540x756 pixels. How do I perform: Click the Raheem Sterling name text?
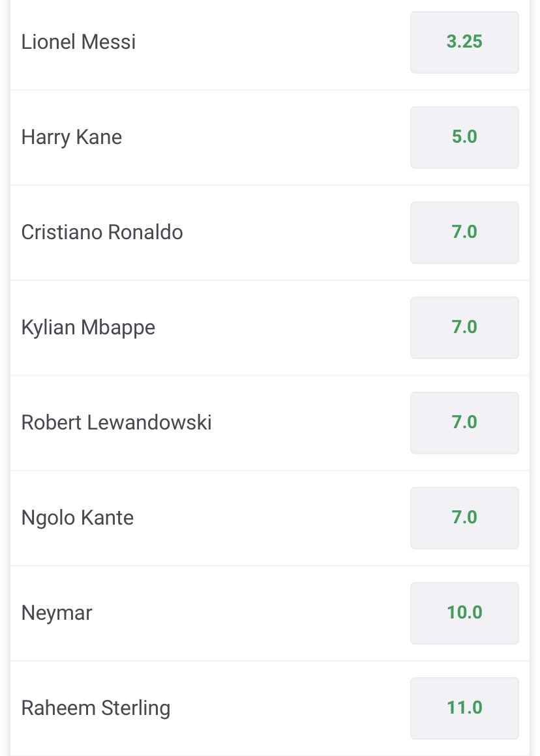pyautogui.click(x=96, y=708)
